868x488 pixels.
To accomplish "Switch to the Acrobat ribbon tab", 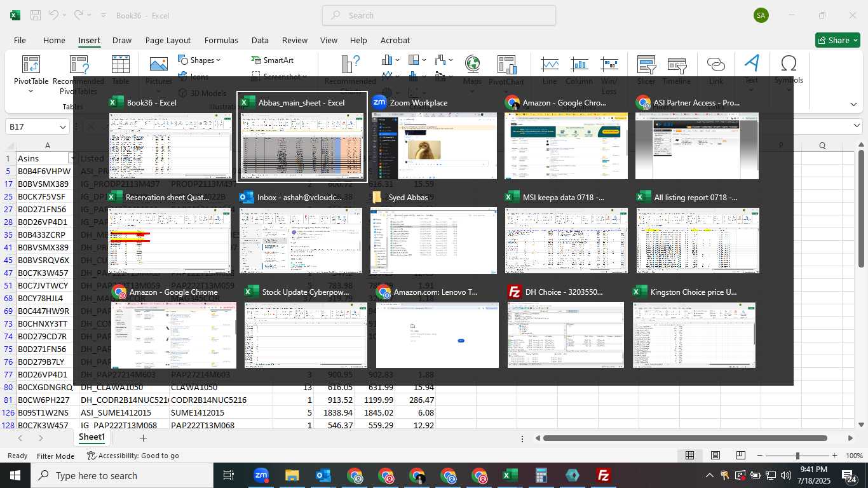I will pos(395,40).
